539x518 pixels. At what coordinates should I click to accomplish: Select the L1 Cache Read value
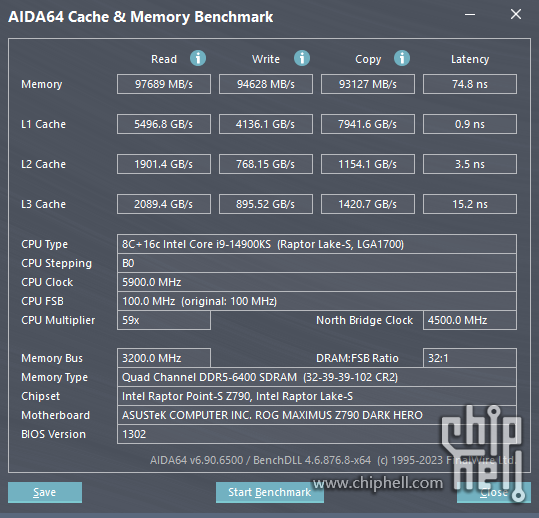tap(164, 124)
